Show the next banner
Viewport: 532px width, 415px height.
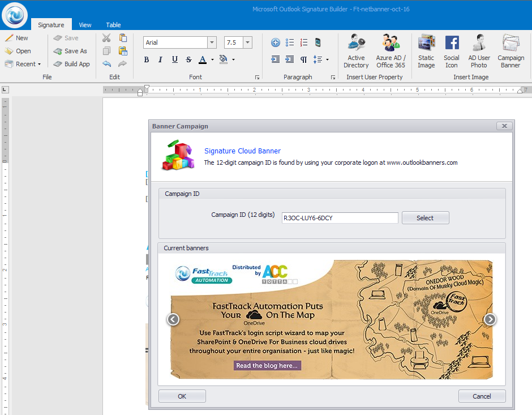[490, 319]
